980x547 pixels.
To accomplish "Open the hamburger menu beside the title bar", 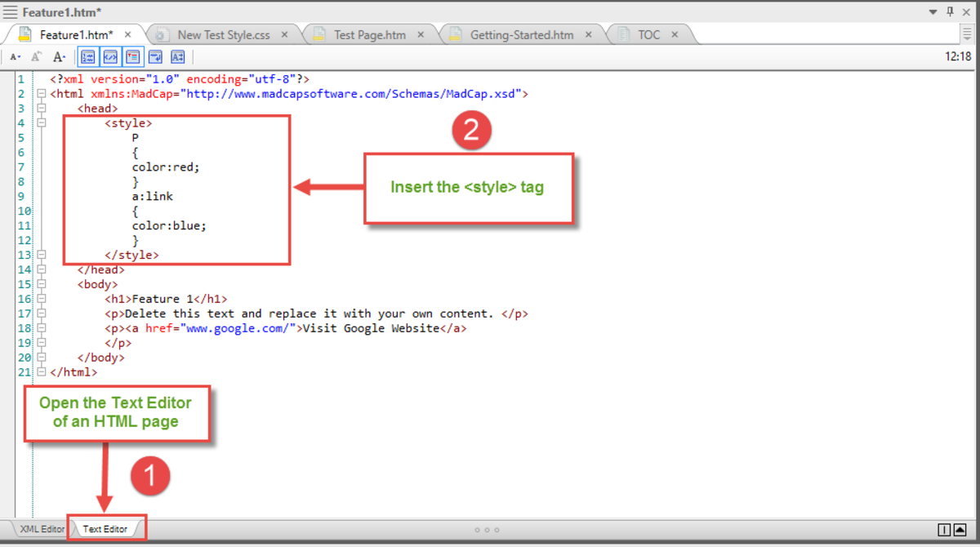I will click(10, 11).
